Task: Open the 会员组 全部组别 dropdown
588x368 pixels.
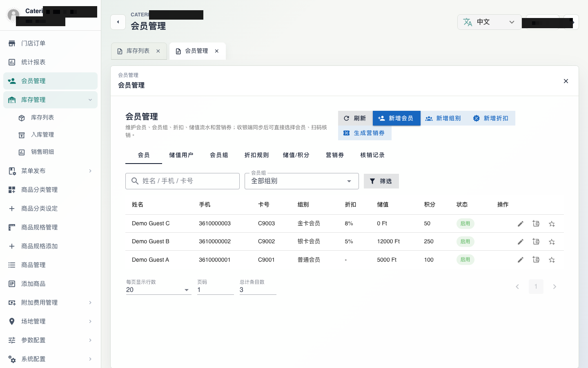Action: (x=302, y=181)
